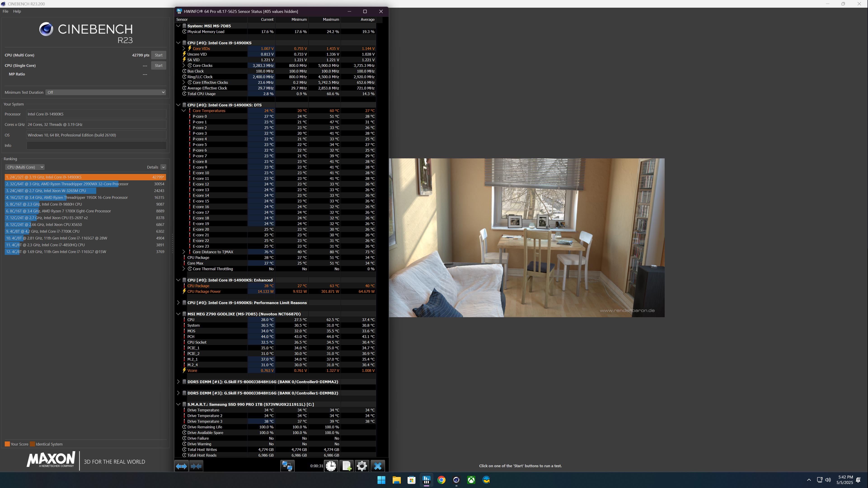Open the Minimum Test Duration dropdown
The height and width of the screenshot is (488, 868).
coord(106,92)
